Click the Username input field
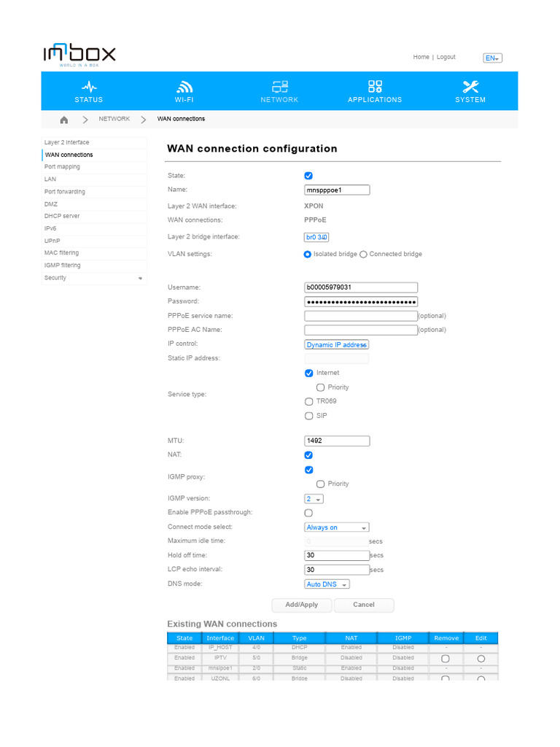 tap(361, 287)
